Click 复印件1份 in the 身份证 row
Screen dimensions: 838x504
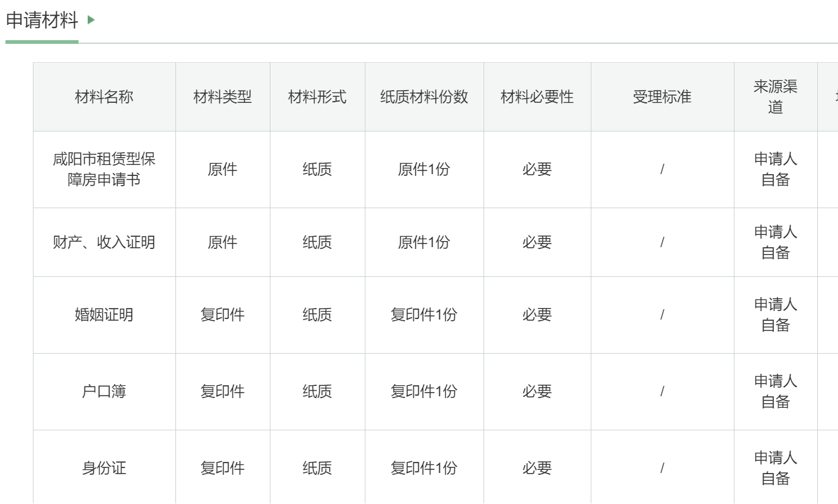424,468
